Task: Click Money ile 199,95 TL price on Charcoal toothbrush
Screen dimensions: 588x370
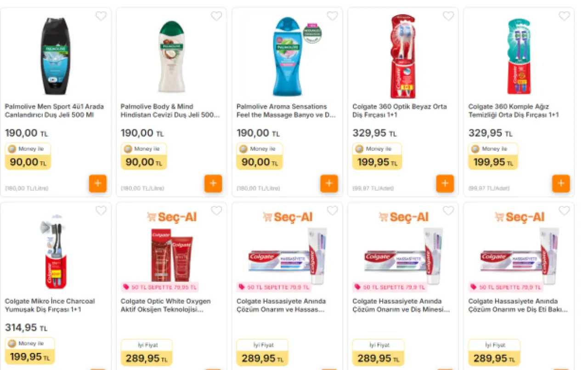Action: [x=30, y=351]
